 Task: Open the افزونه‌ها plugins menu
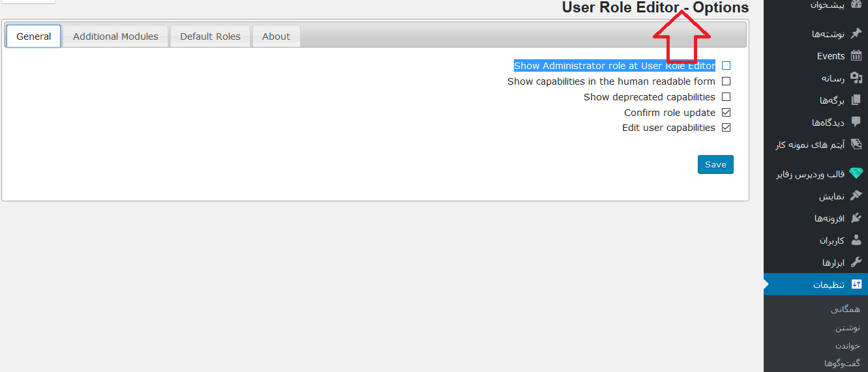(x=816, y=218)
